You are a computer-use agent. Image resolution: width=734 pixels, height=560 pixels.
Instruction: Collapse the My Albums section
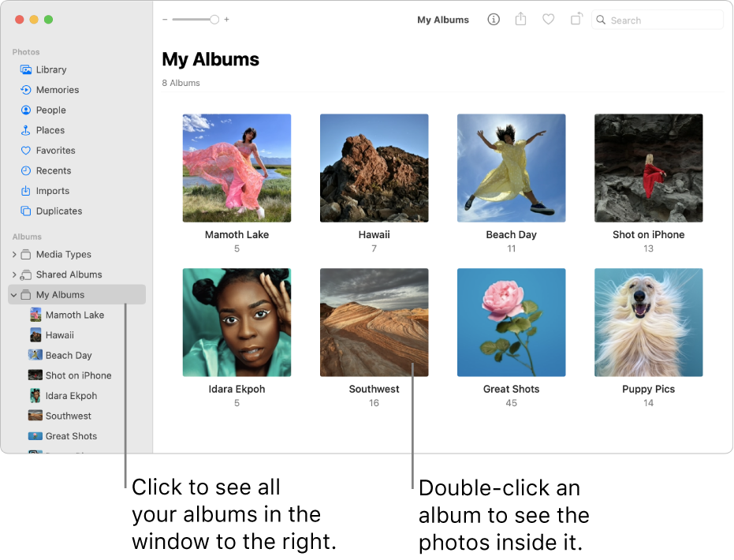[x=14, y=294]
